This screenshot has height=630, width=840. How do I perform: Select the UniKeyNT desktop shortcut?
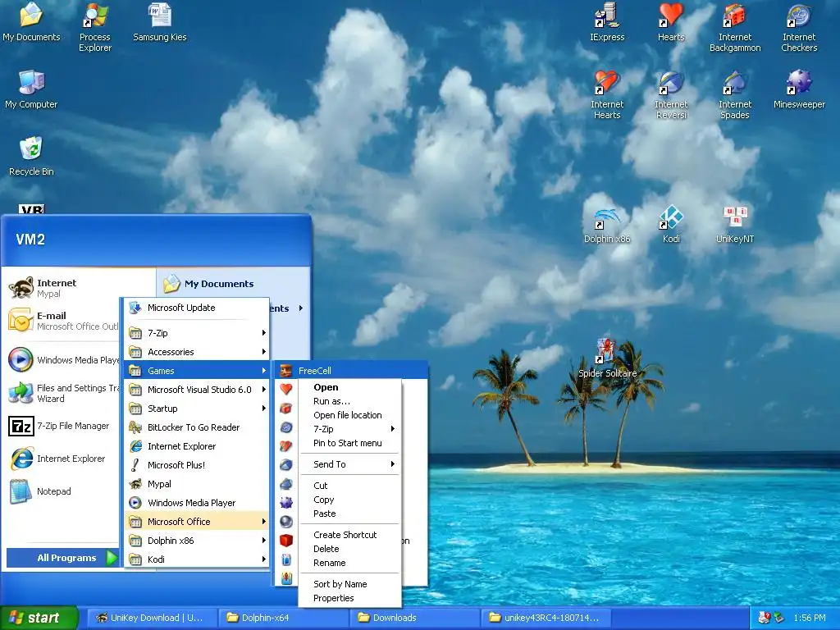(735, 225)
